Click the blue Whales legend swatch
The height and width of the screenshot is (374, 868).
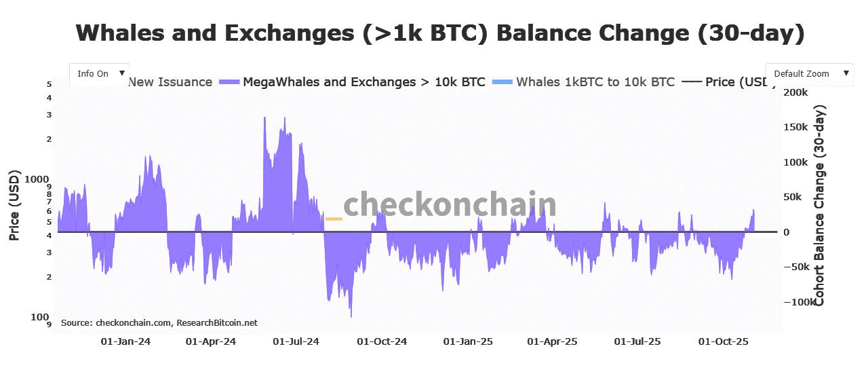click(502, 82)
